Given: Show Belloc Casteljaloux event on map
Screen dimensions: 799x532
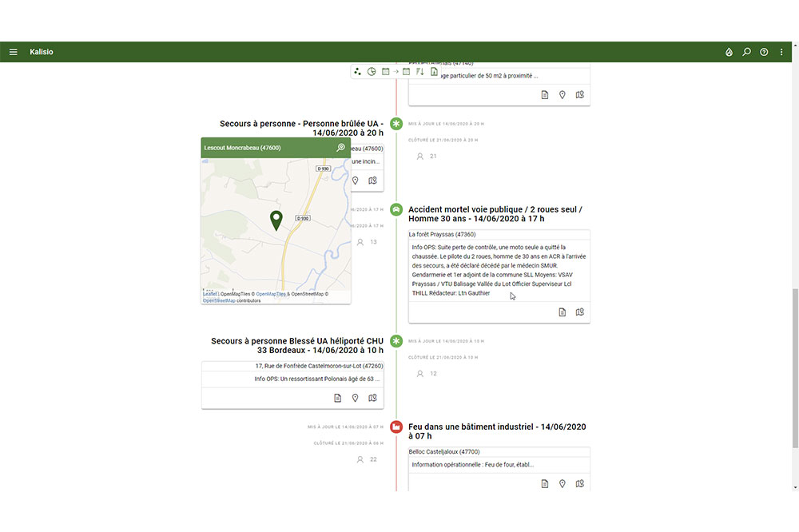Looking at the screenshot, I should pos(580,483).
